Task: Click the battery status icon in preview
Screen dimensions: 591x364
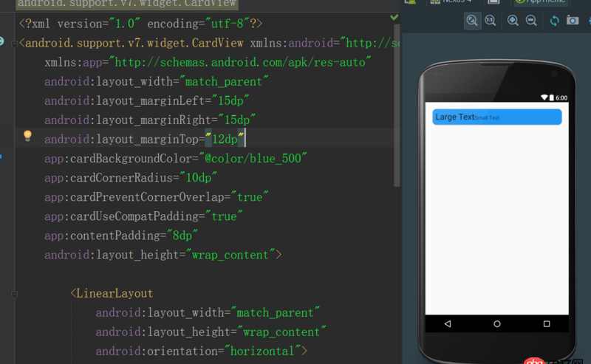Action: tap(551, 97)
